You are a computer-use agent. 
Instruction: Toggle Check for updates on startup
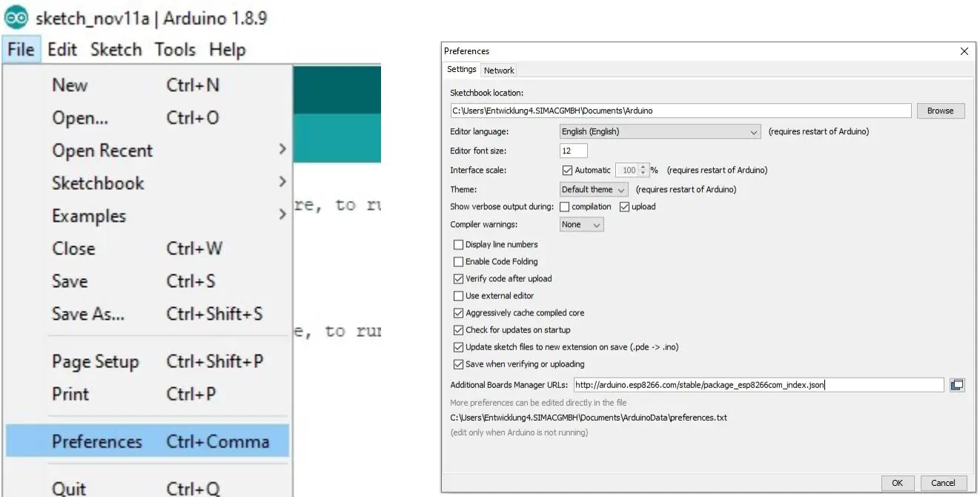click(x=458, y=330)
